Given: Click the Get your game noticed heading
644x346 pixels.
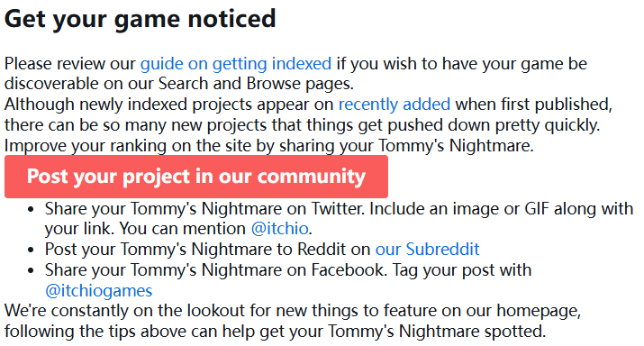Looking at the screenshot, I should [140, 19].
